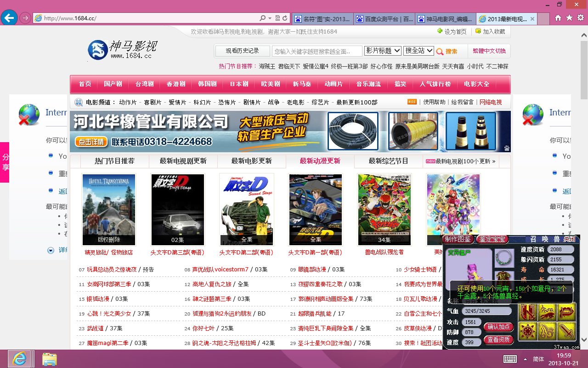Click the 科幻片 movie channel link
The width and height of the screenshot is (588, 368).
(202, 102)
